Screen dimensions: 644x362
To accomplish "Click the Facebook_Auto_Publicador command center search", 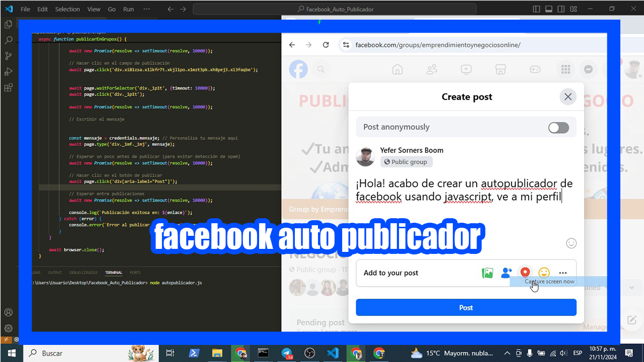I will point(335,9).
